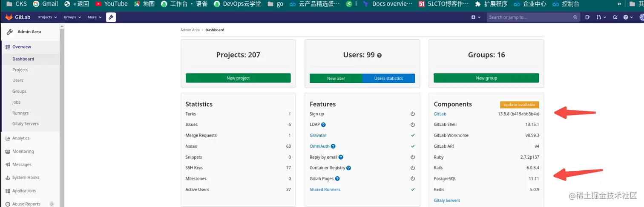Click the help icon next to Users: 99
Screen dimensions: 644x207
(379, 55)
